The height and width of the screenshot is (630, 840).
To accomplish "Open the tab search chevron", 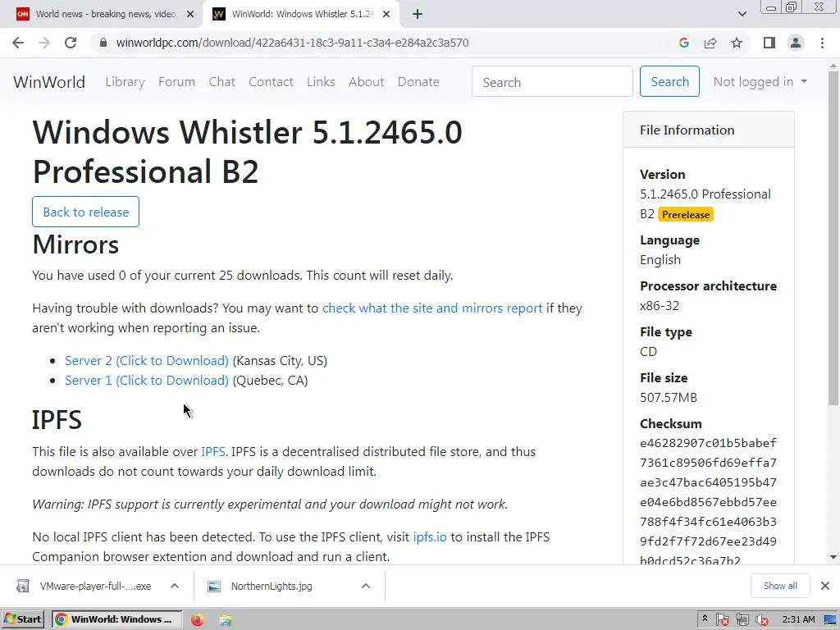I will pos(742,14).
